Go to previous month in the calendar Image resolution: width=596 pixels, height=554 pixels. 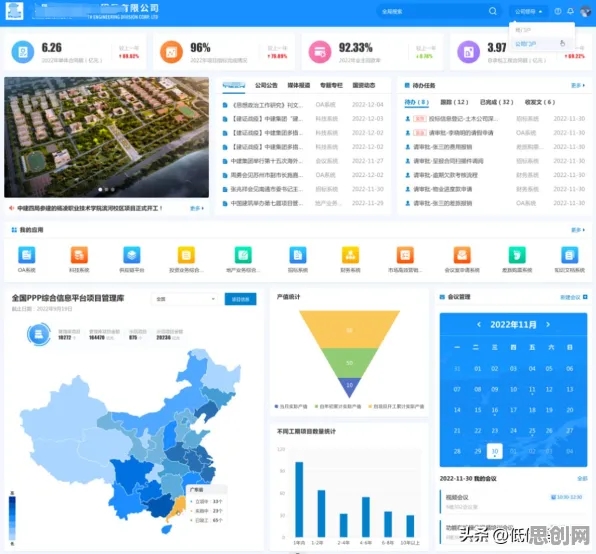pos(479,324)
